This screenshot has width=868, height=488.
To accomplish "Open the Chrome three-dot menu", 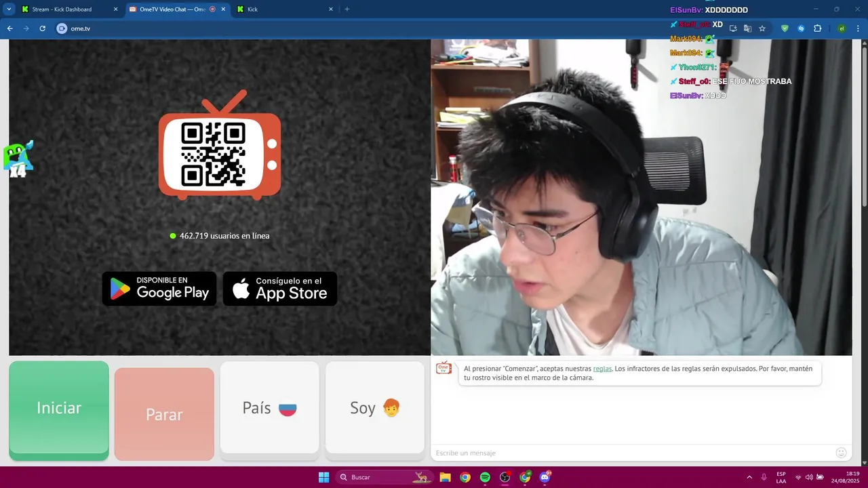I will pos(859,28).
